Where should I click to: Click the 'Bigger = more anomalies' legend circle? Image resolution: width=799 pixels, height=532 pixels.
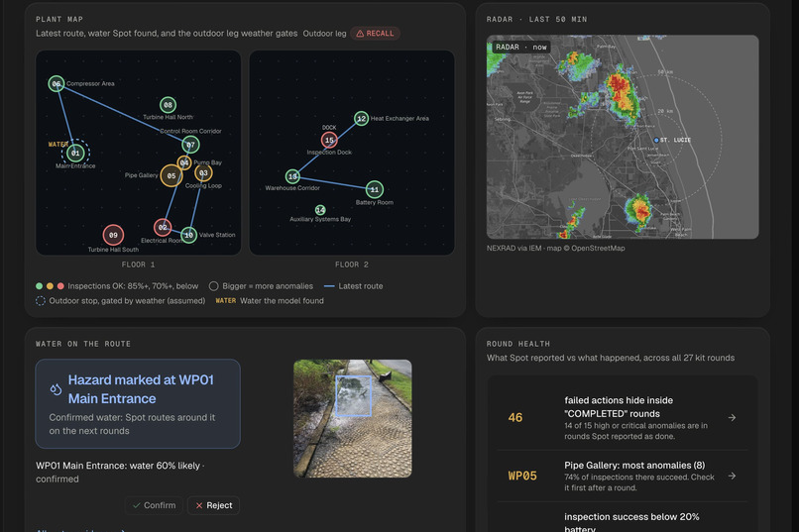pyautogui.click(x=214, y=286)
